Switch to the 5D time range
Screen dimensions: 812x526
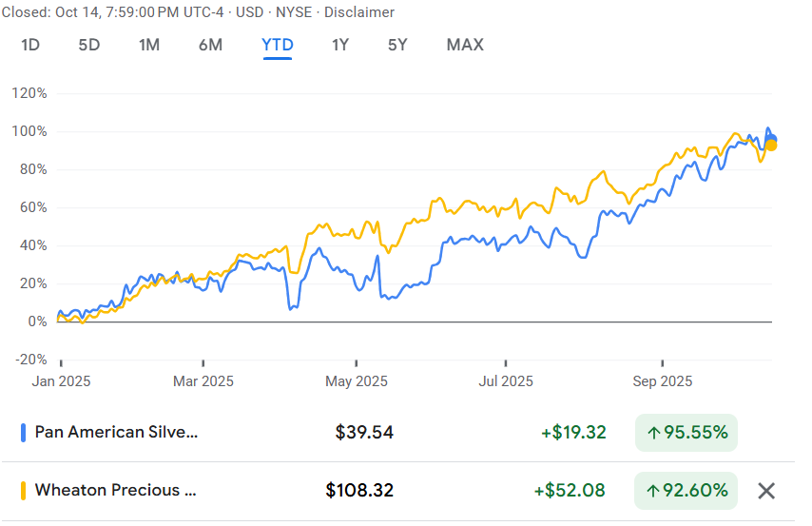pos(88,45)
